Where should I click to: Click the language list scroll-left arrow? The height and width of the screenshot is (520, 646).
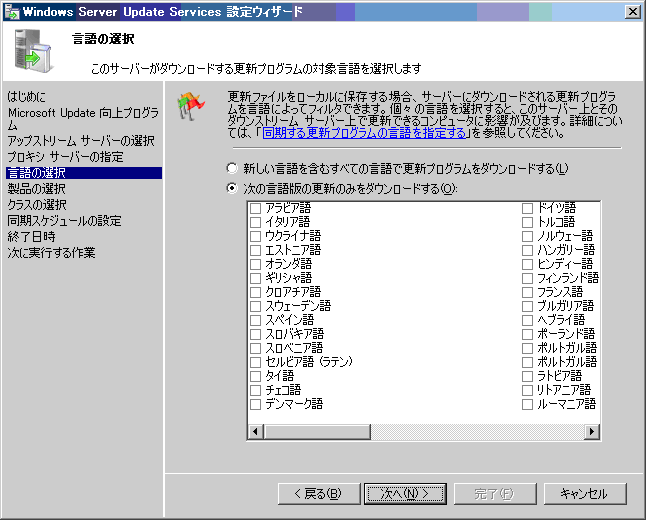255,432
